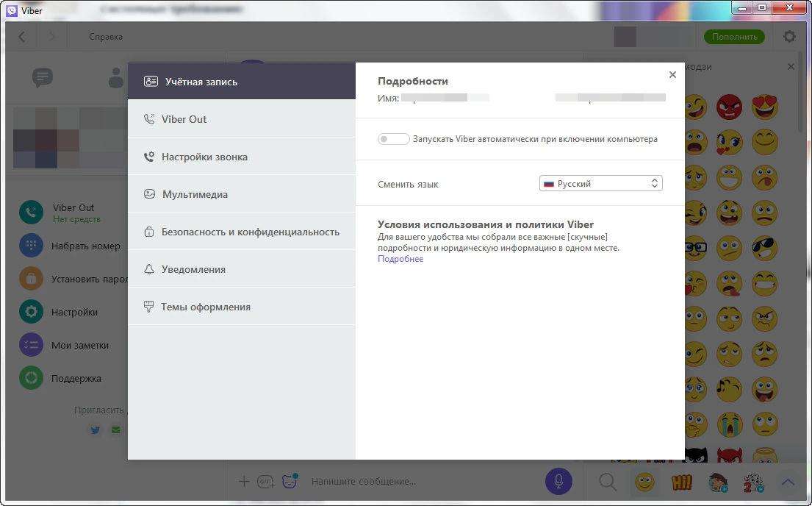This screenshot has width=812, height=506.
Task: Insert the content closed-eyes smile emoji
Action: 765,142
